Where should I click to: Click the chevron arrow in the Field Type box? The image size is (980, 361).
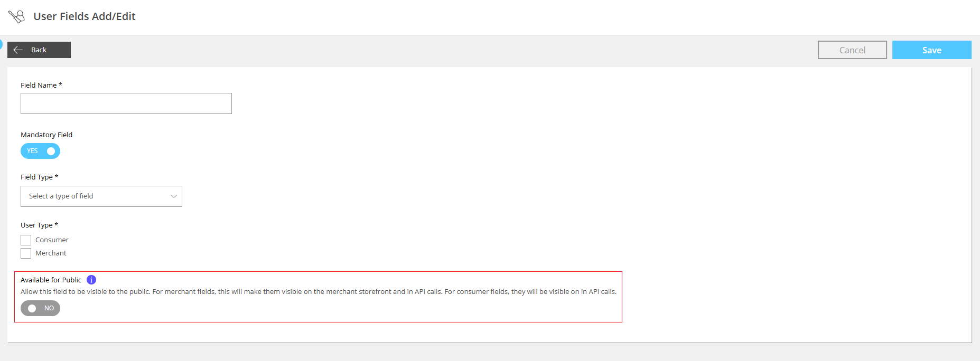[173, 196]
